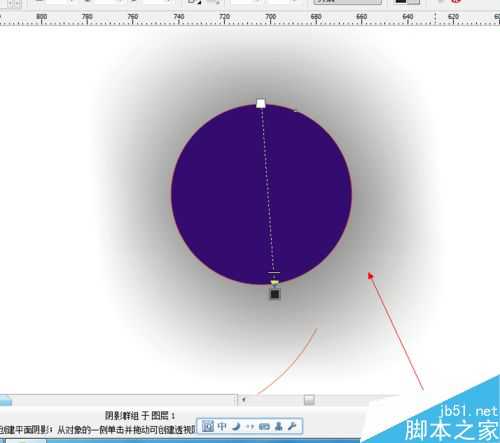Image resolution: width=500 pixels, height=443 pixels.
Task: Click the Sogou input method logo icon
Action: click(208, 426)
